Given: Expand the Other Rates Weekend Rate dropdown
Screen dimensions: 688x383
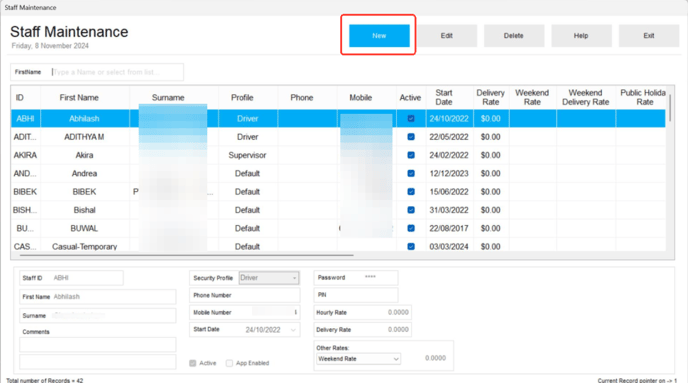Looking at the screenshot, I should (358, 359).
